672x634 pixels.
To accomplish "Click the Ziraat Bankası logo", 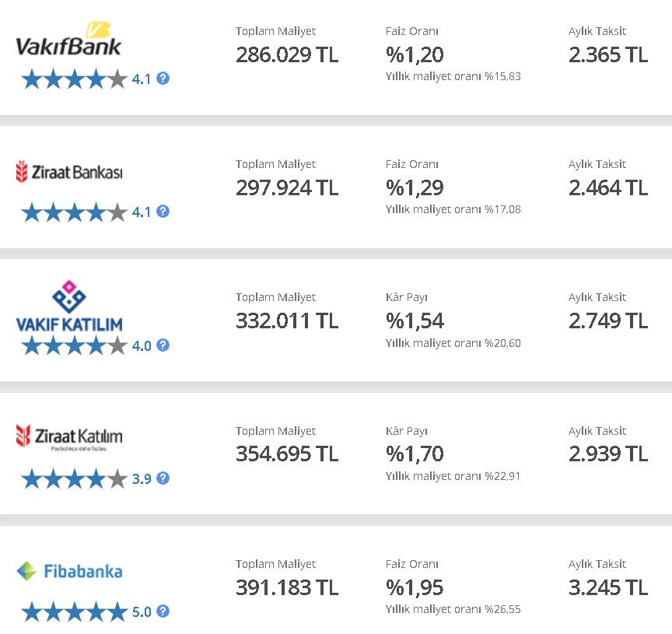I will [69, 172].
